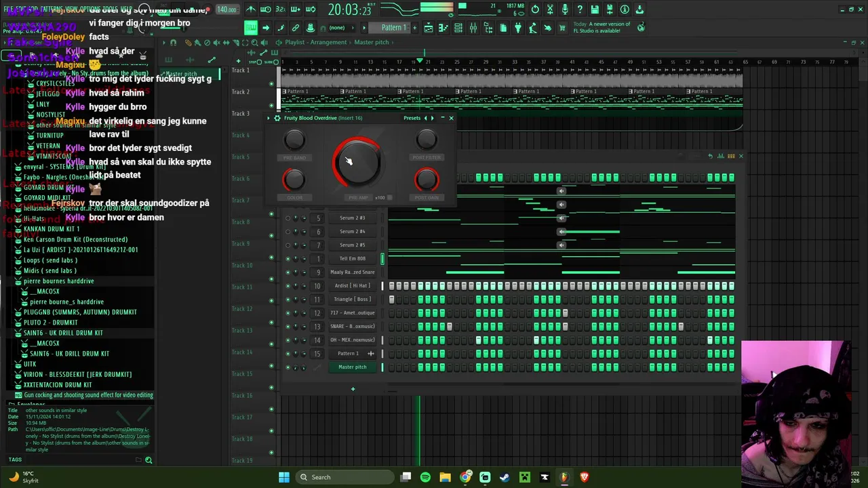The image size is (868, 488).
Task: Mute the Tell Em 808 channel
Action: (288, 259)
